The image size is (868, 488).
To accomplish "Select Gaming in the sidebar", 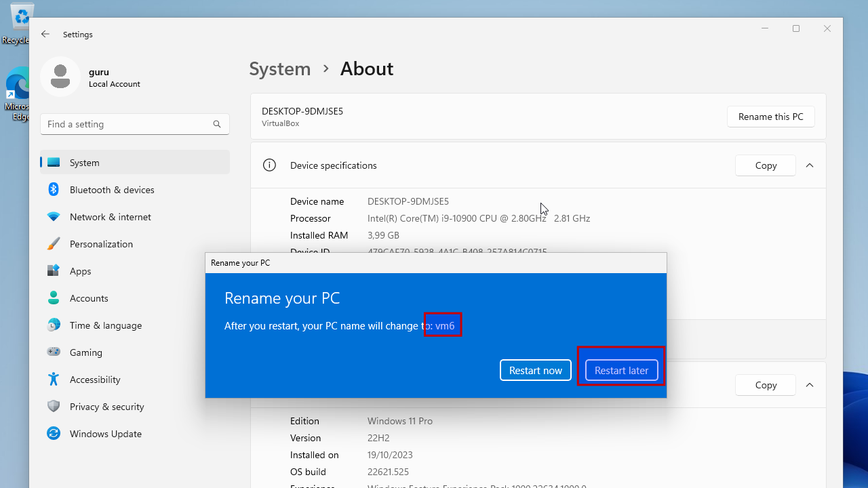I will tap(135, 352).
